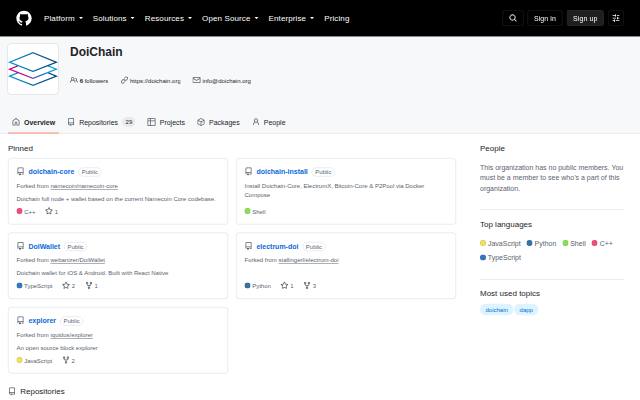
Task: Click the repo icon on doichain-core card
Action: coord(20,171)
